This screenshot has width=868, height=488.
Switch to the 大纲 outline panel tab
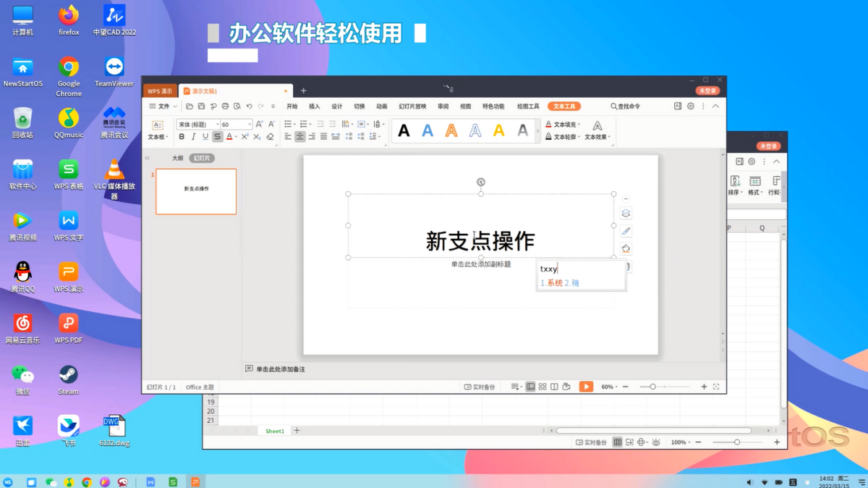177,158
